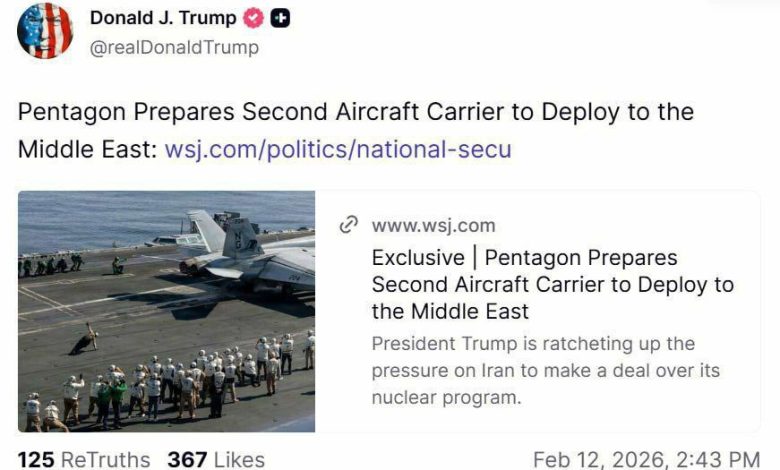Click the Feb 12, 2026 timestamp

click(646, 459)
